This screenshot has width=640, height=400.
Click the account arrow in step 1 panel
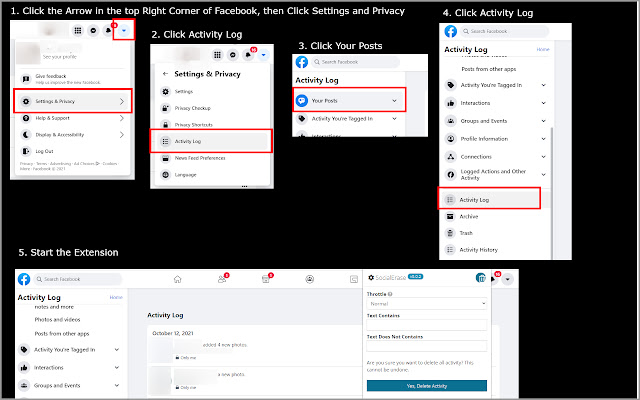pos(124,30)
